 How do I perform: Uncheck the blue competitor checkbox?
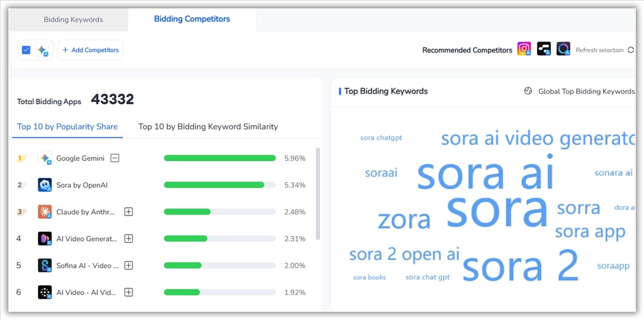coord(26,50)
